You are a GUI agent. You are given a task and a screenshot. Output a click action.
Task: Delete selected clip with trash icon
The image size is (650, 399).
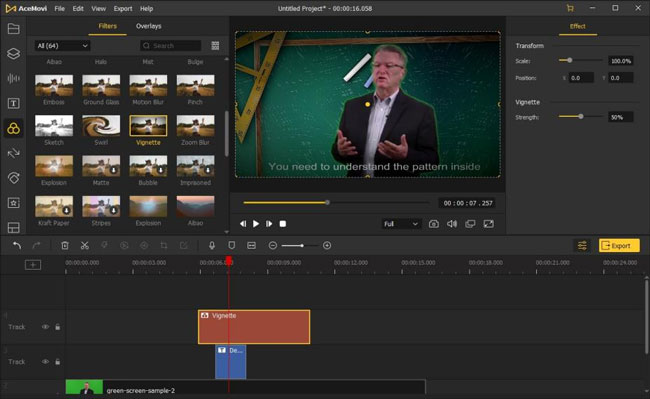(65, 246)
